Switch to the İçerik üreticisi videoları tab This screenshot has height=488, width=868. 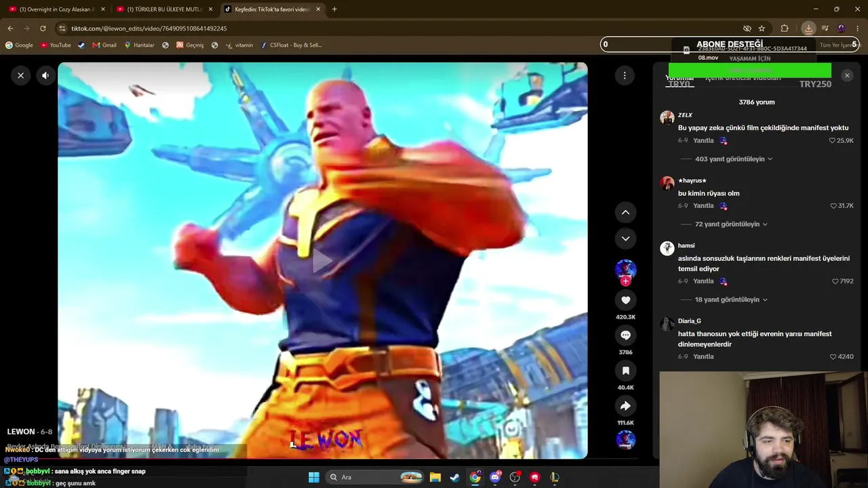tap(743, 78)
